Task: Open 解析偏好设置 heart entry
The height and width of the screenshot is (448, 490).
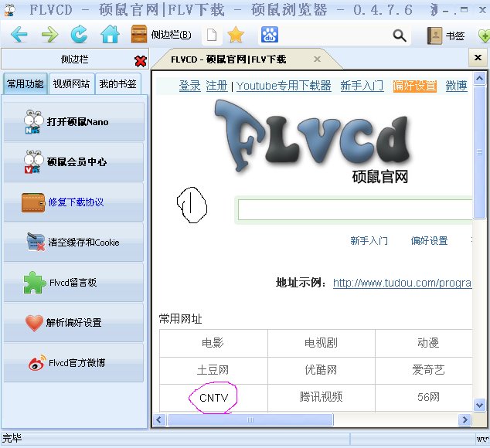Action: (73, 322)
